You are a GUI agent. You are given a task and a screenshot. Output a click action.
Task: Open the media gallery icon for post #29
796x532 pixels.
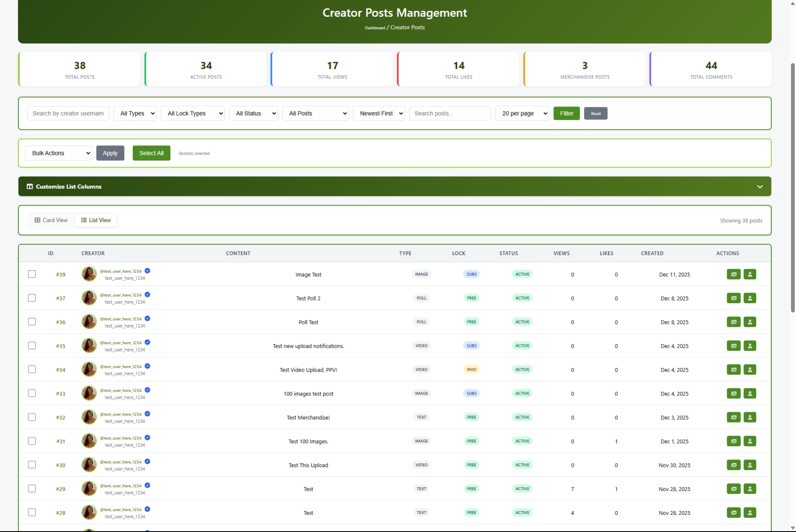pos(734,489)
